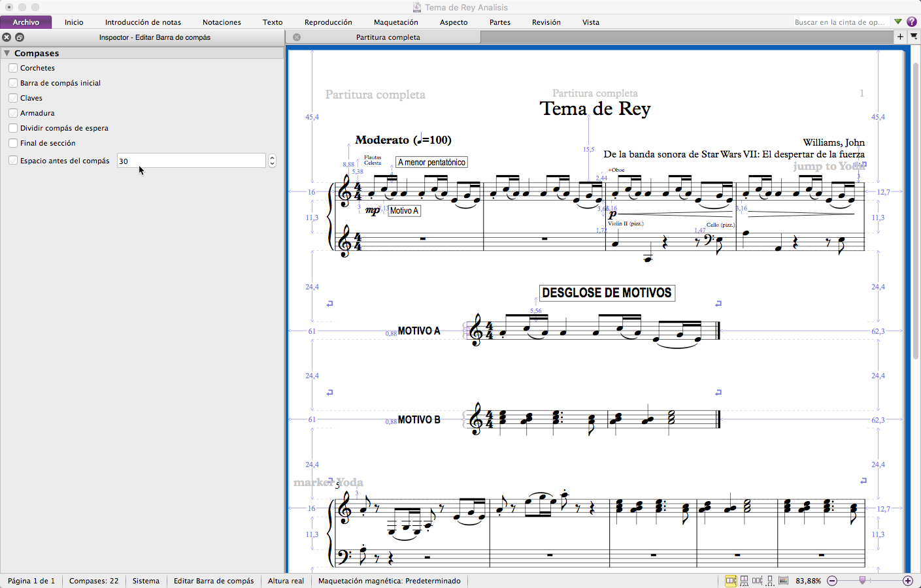Viewport: 921px width, 588px height.
Task: Switch to the Revisión tab
Action: pyautogui.click(x=546, y=22)
